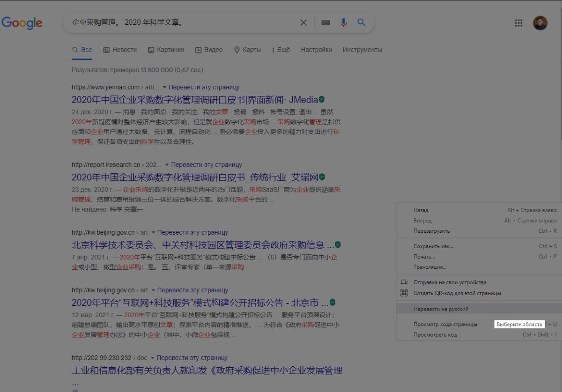Open 'Настройки' search settings
The image size is (562, 392).
316,50
